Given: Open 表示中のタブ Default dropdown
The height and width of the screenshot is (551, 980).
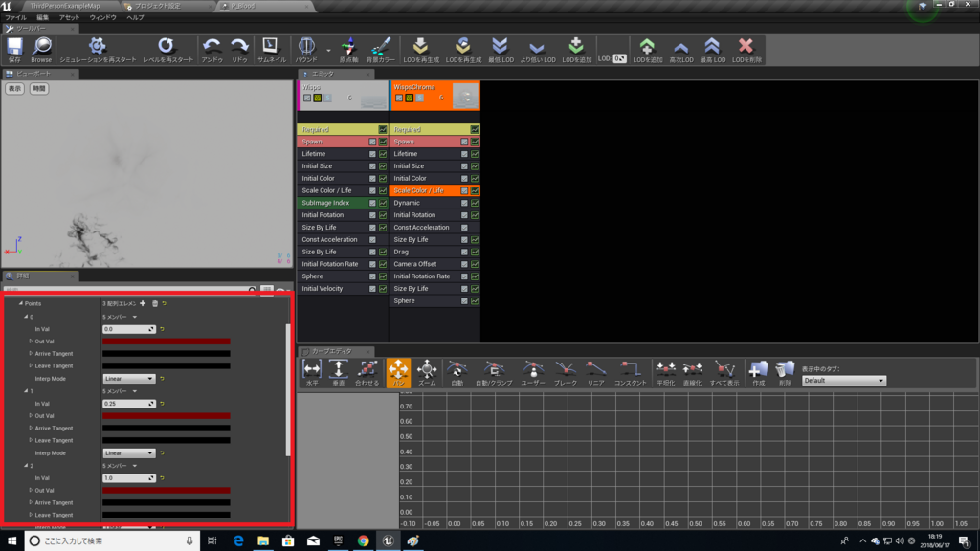Looking at the screenshot, I should click(x=844, y=381).
